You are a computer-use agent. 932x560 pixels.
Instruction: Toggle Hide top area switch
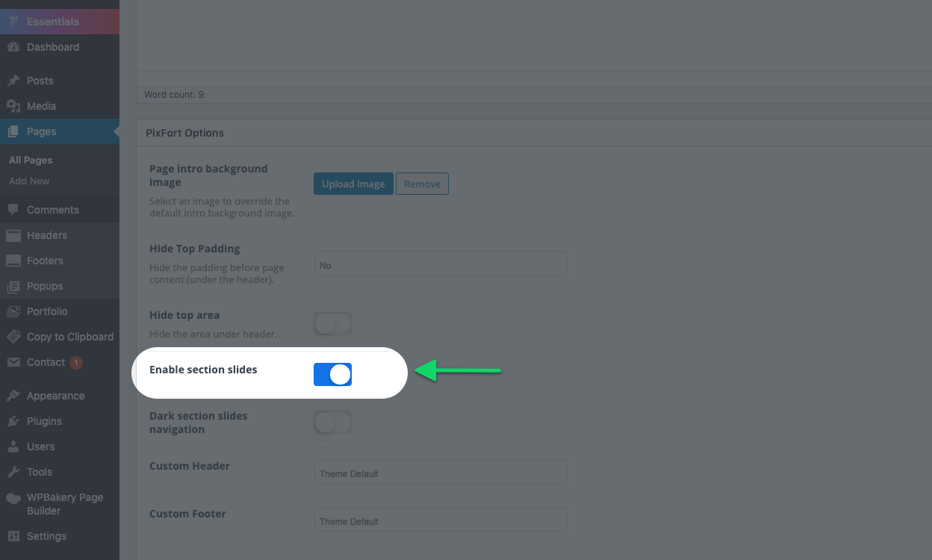pyautogui.click(x=332, y=324)
